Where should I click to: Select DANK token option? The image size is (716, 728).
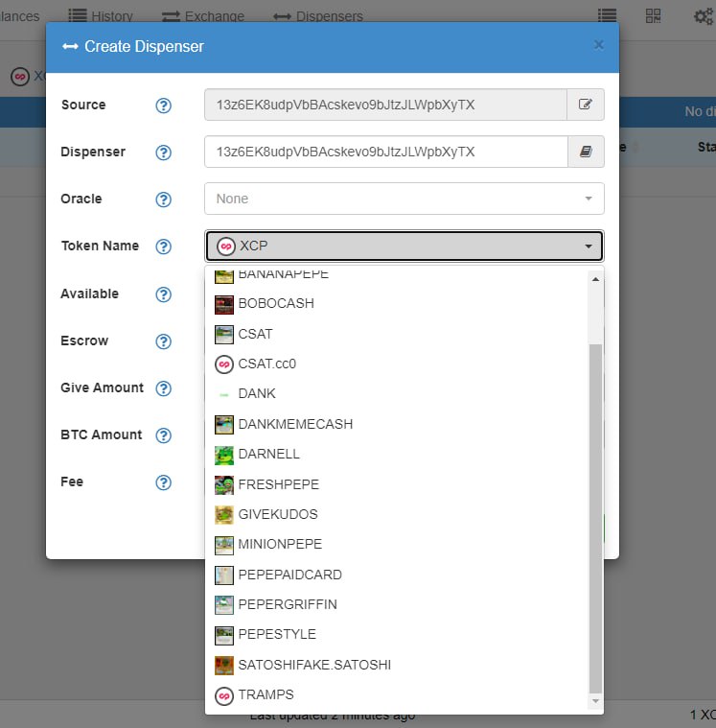[x=397, y=393]
